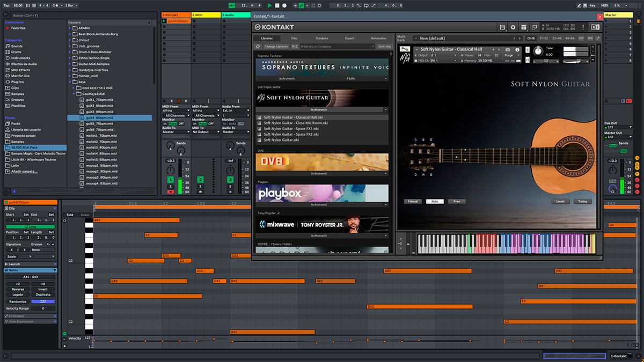The height and width of the screenshot is (362, 644).
Task: Switch to Kontakt Files tab
Action: tap(295, 39)
